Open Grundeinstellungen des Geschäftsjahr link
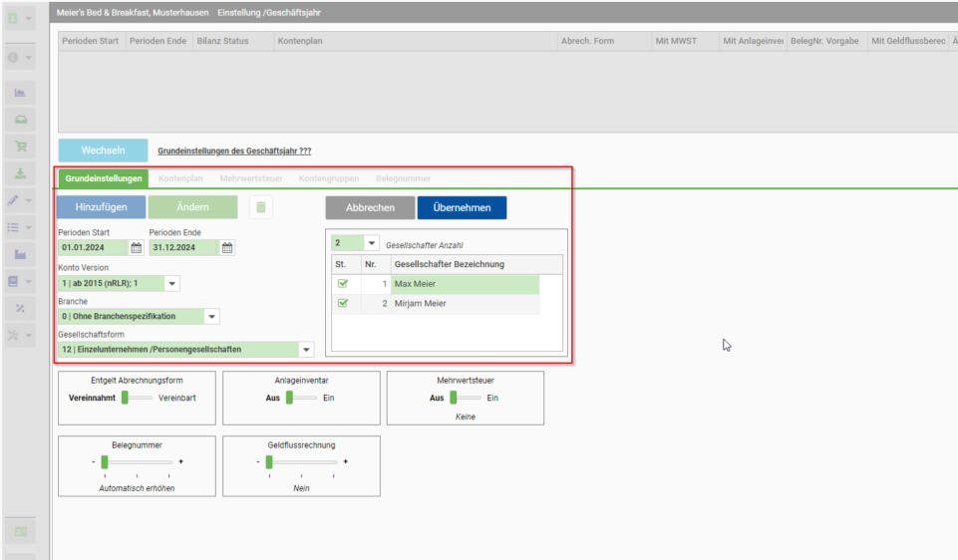Image resolution: width=958 pixels, height=560 pixels. point(234,150)
